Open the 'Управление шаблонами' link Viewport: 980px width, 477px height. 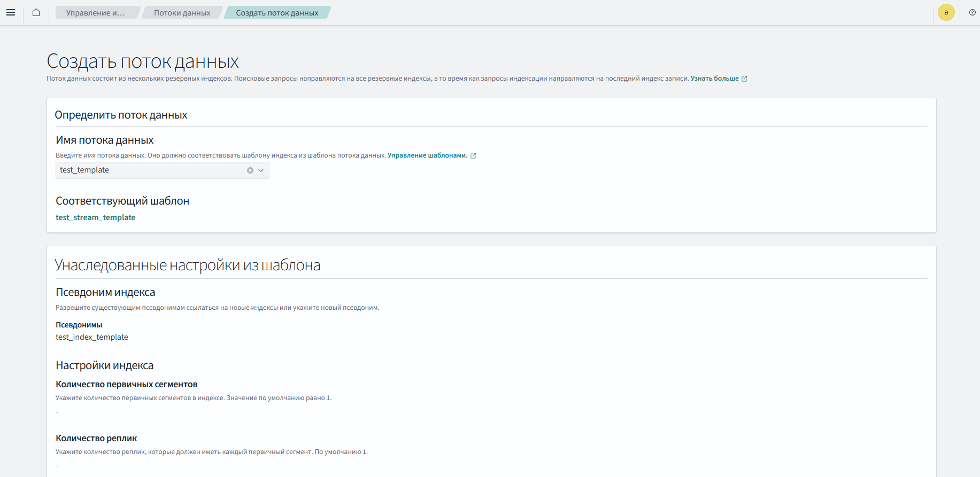(427, 155)
